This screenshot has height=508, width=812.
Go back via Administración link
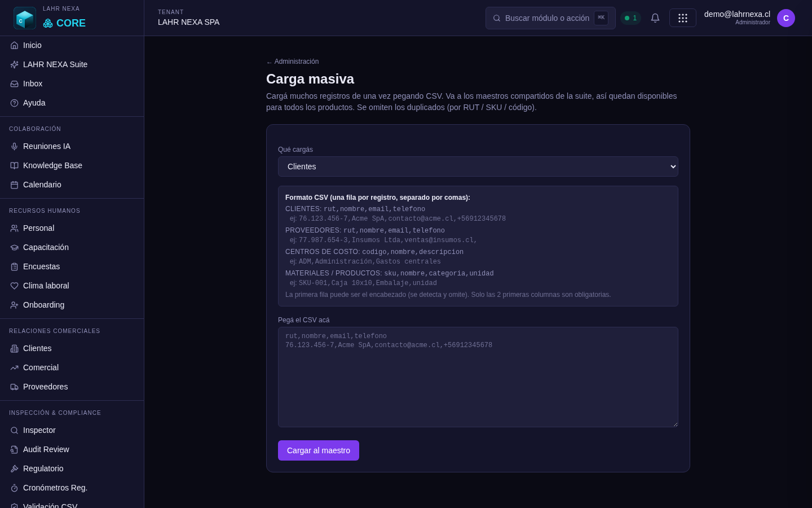pyautogui.click(x=293, y=62)
